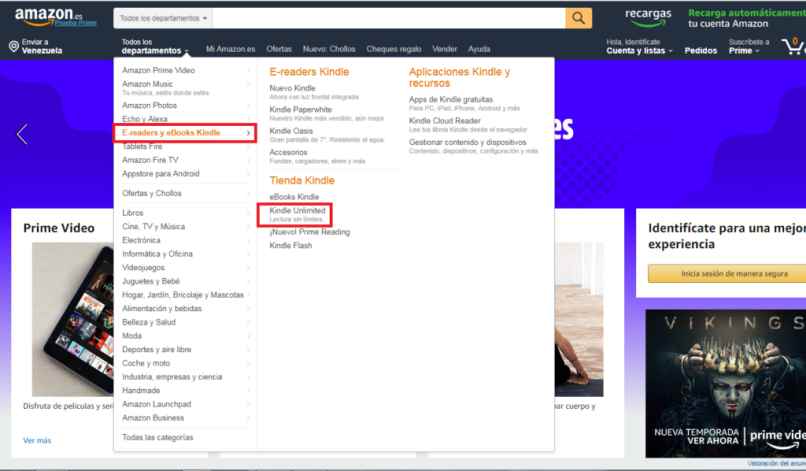Click the Amazon.es logo
806x471 pixels.
pos(48,17)
